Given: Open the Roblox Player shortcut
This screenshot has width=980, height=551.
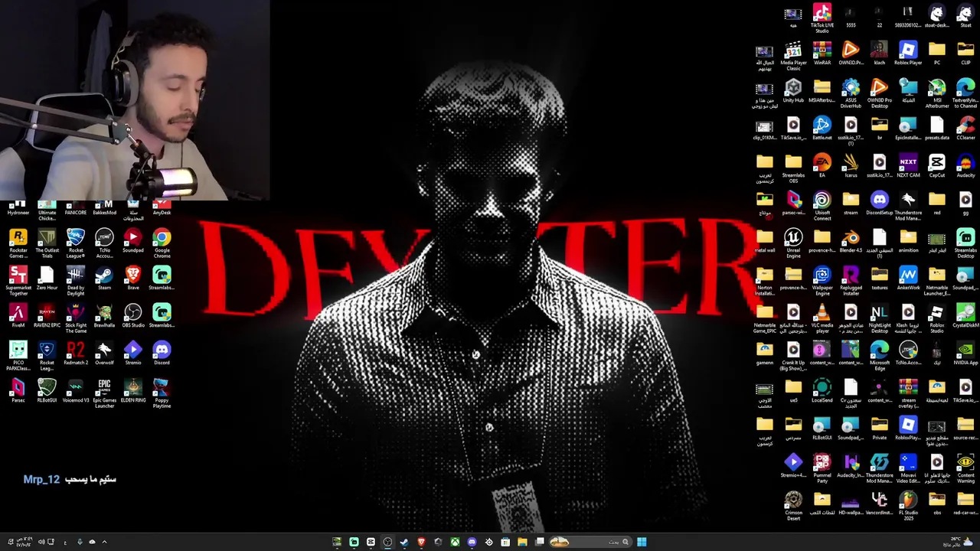Looking at the screenshot, I should coord(908,53).
